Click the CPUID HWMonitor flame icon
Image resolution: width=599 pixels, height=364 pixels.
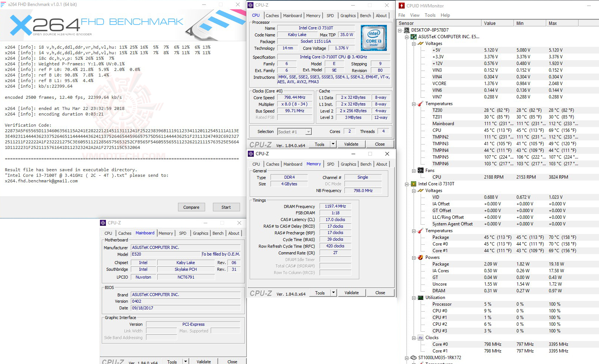coord(401,6)
